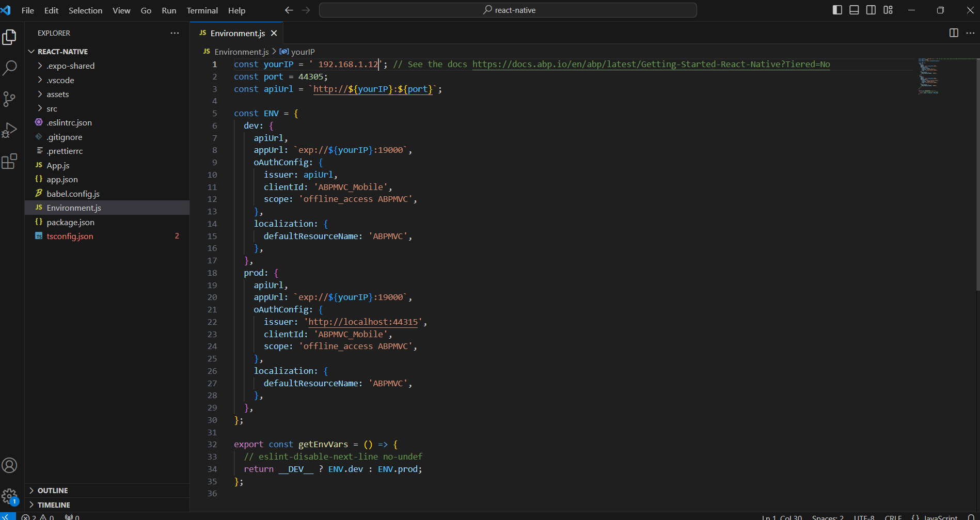The height and width of the screenshot is (520, 980).
Task: Expand the OUTLINE section
Action: click(53, 491)
